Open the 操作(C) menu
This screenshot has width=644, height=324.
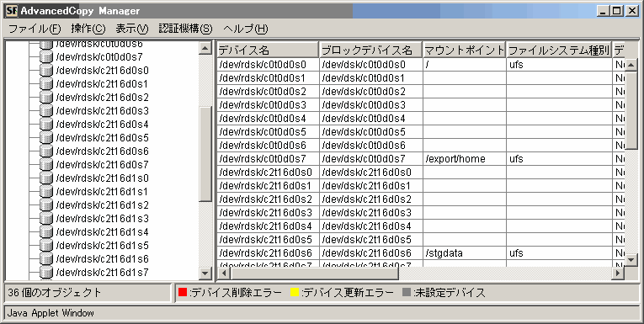coord(88,29)
